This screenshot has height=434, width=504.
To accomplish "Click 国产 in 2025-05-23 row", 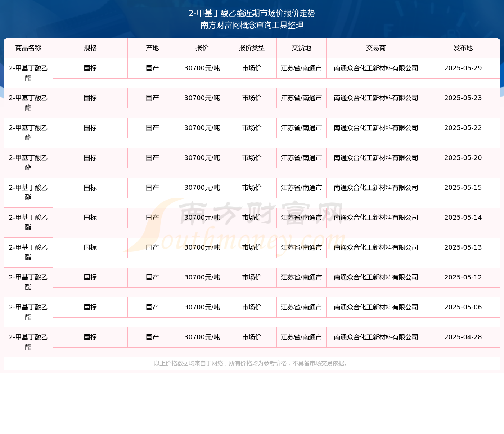I will 153,98.
